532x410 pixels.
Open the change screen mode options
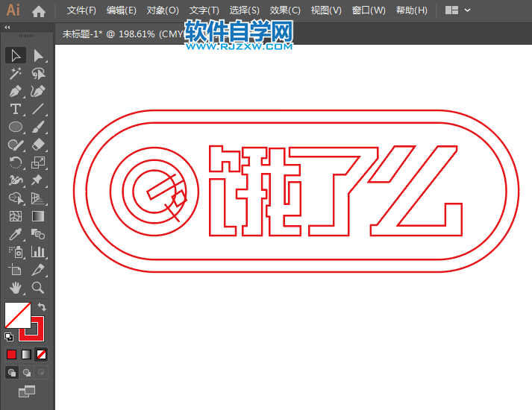pos(27,390)
